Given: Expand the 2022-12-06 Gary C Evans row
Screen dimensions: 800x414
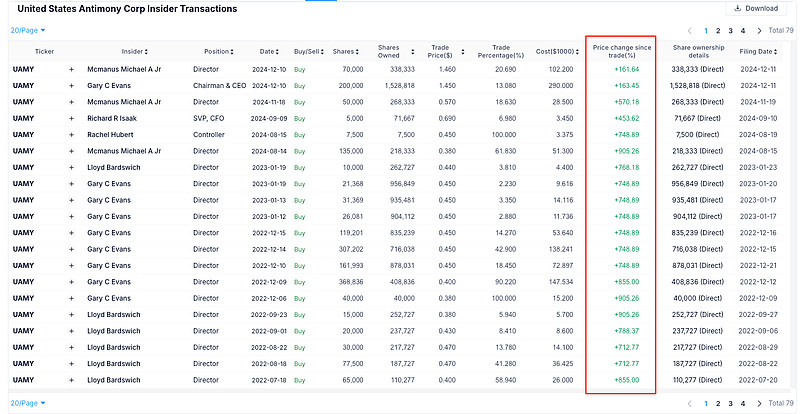Looking at the screenshot, I should pos(71,298).
